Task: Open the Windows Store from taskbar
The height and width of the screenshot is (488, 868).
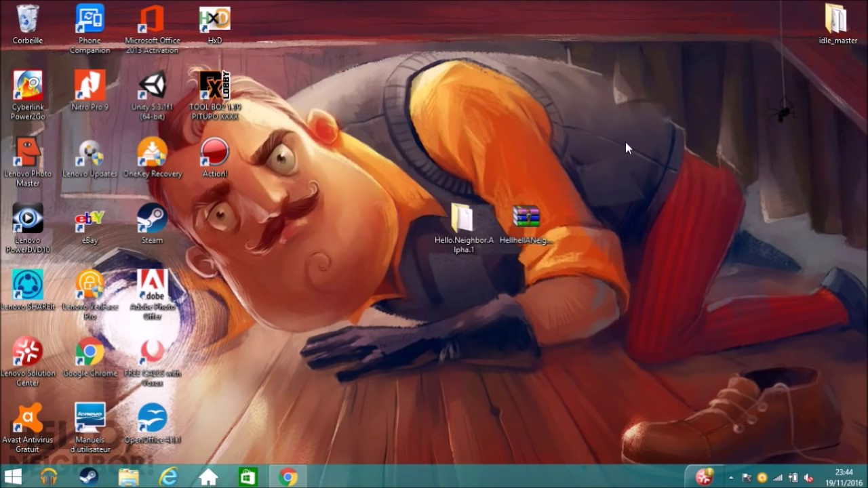Action: tap(248, 477)
